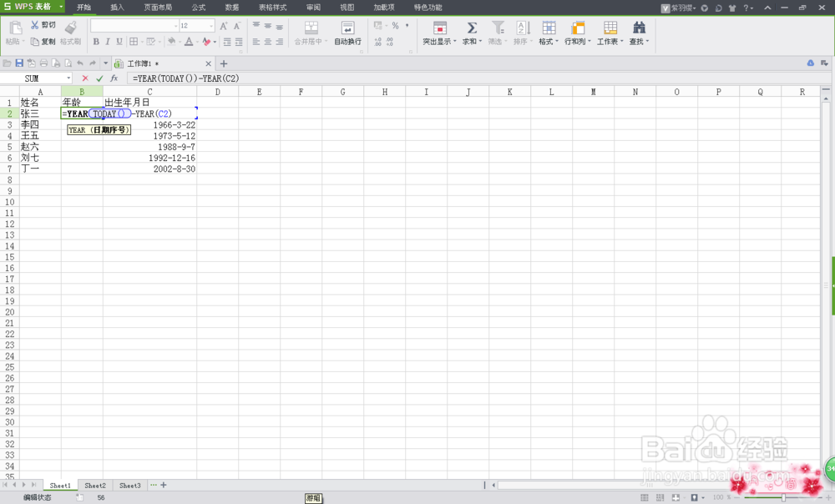The width and height of the screenshot is (835, 504).
Task: Toggle underline formatting
Action: [x=119, y=42]
